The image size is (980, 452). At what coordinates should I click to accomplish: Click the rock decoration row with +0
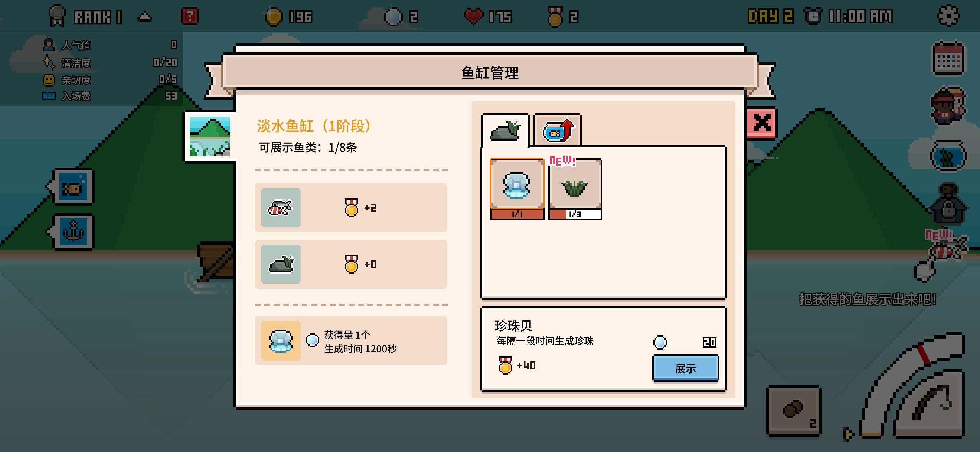coord(351,264)
